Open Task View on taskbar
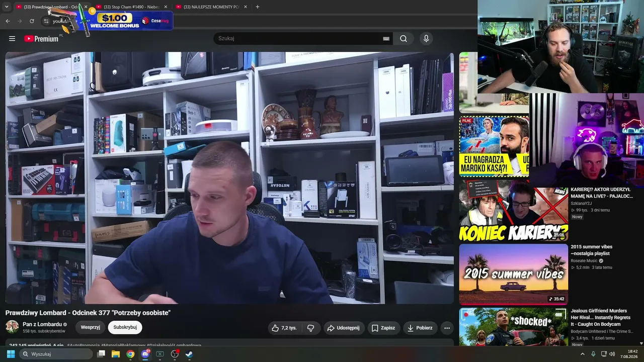The width and height of the screenshot is (644, 362). (x=101, y=354)
